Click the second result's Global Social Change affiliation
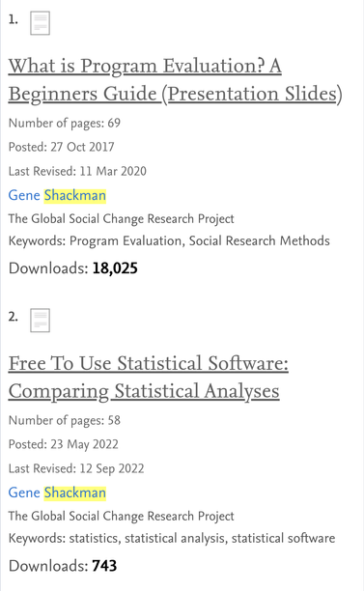This screenshot has width=364, height=591. click(x=121, y=516)
